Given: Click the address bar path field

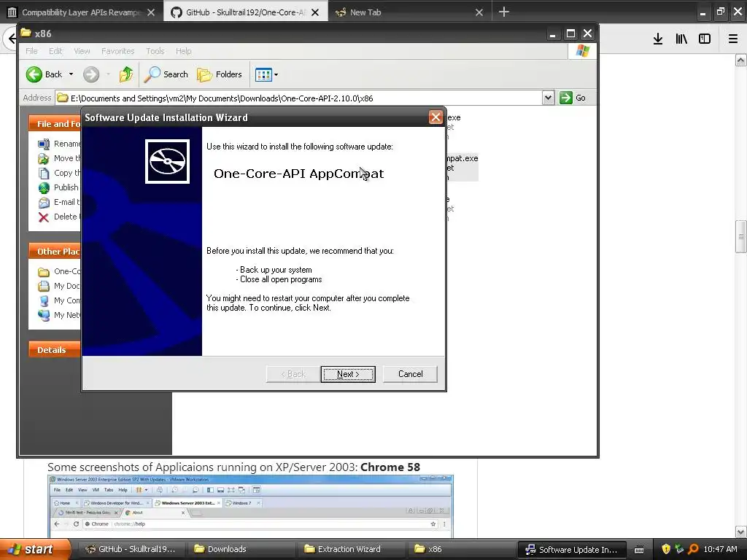Looking at the screenshot, I should (298, 98).
